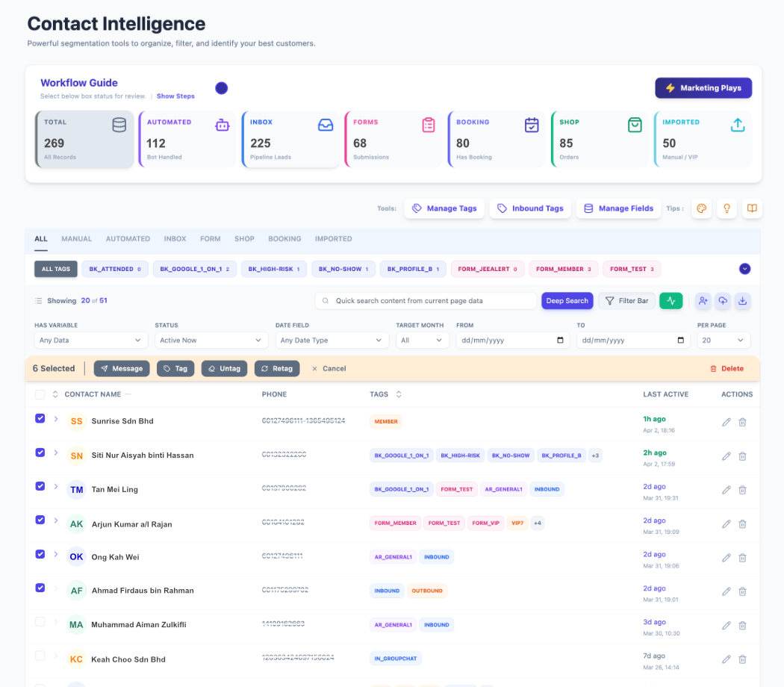Click the Marketing Plays button

(703, 87)
